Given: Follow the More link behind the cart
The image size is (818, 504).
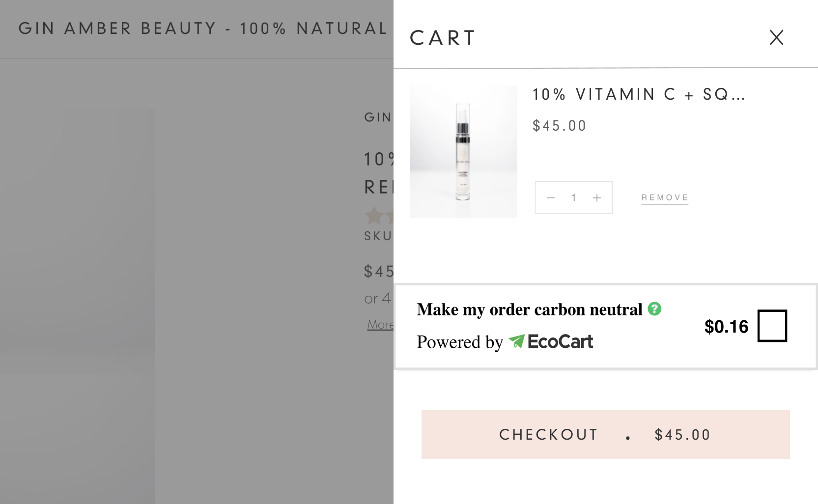Looking at the screenshot, I should click(380, 325).
